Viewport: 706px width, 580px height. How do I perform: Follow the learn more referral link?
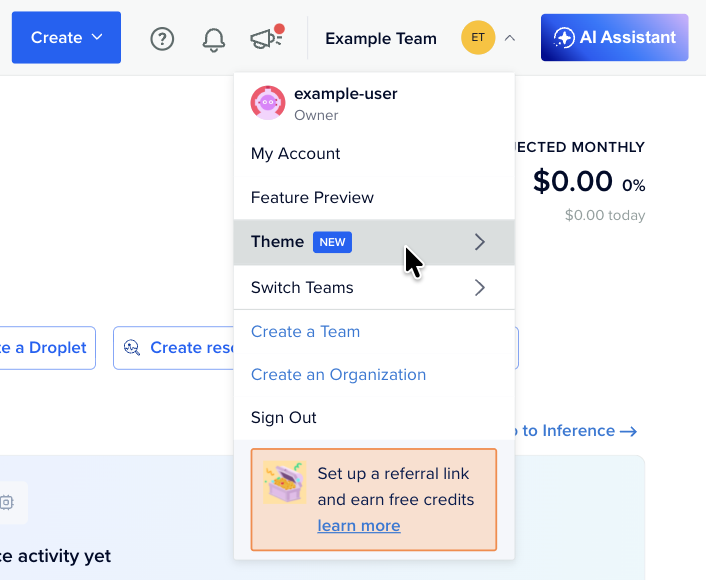pos(359,526)
